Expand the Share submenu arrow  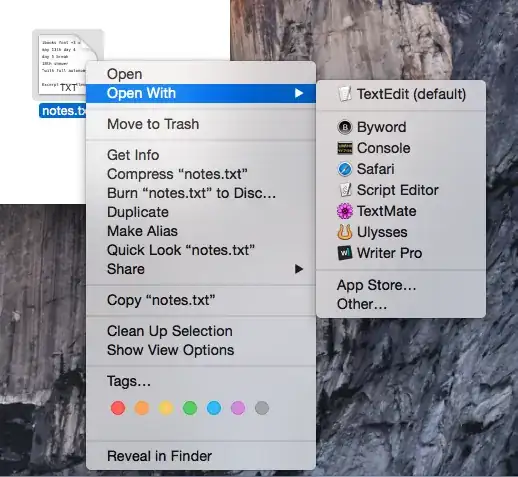(299, 269)
